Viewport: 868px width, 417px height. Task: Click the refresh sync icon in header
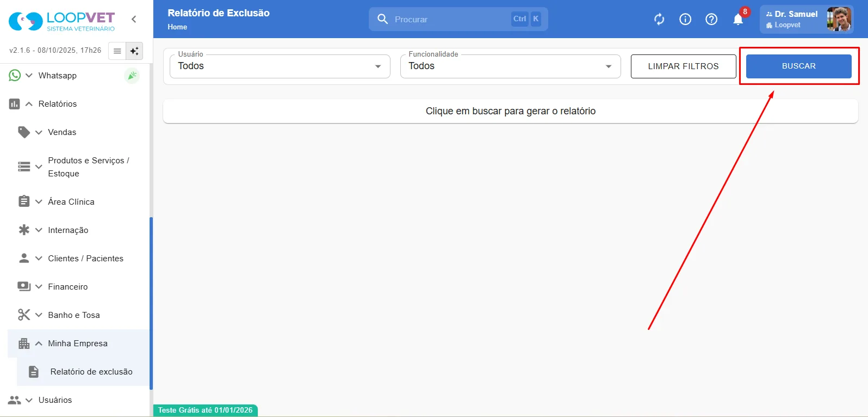(x=659, y=20)
